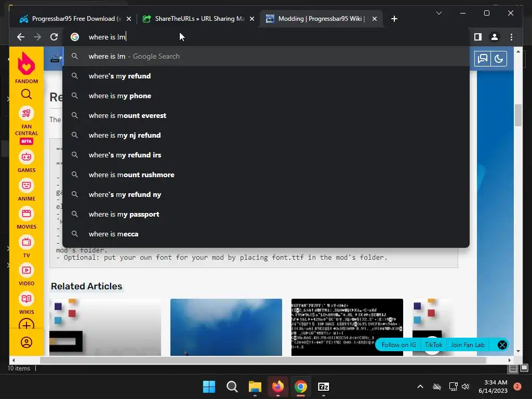Viewport: 532px width, 399px height.
Task: Open File Explorer from taskbar
Action: (x=255, y=387)
